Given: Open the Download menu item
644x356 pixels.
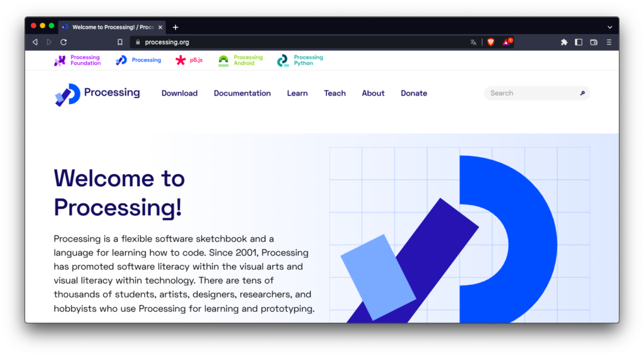Looking at the screenshot, I should click(179, 93).
